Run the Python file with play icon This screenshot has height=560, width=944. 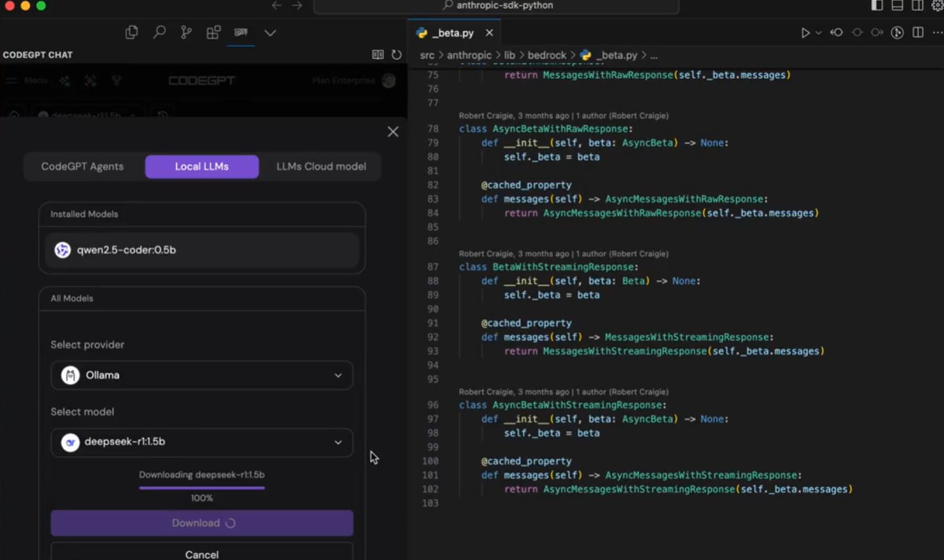(805, 33)
